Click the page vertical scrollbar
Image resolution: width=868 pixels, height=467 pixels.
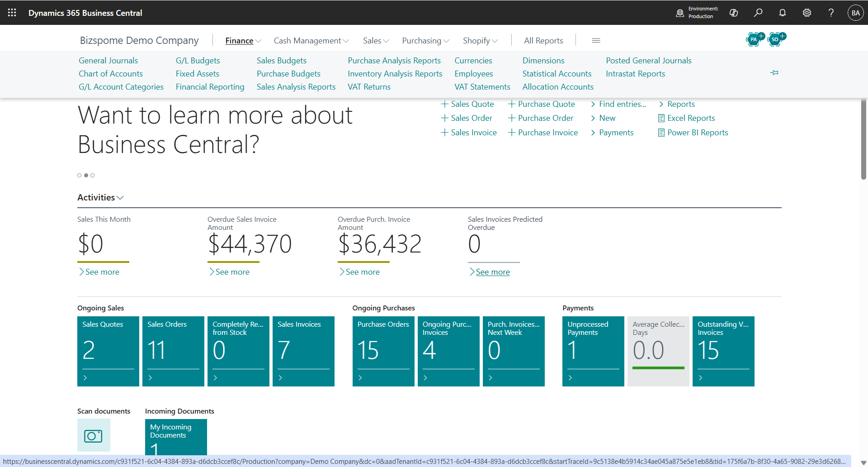[863, 139]
